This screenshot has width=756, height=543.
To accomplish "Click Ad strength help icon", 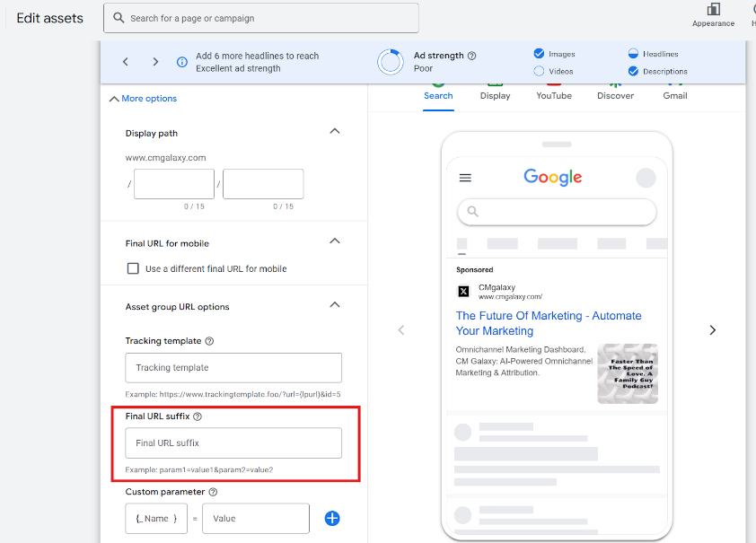I will pos(472,56).
